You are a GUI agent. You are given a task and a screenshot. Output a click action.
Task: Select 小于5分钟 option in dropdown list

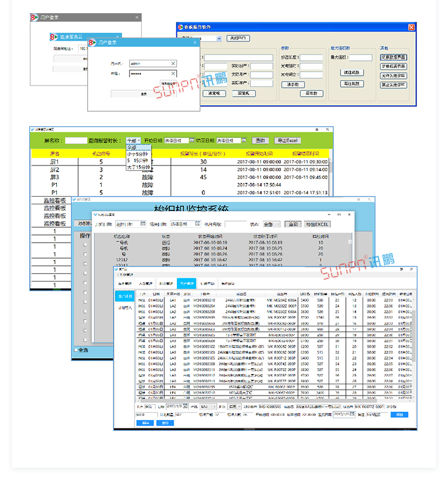pyautogui.click(x=137, y=153)
